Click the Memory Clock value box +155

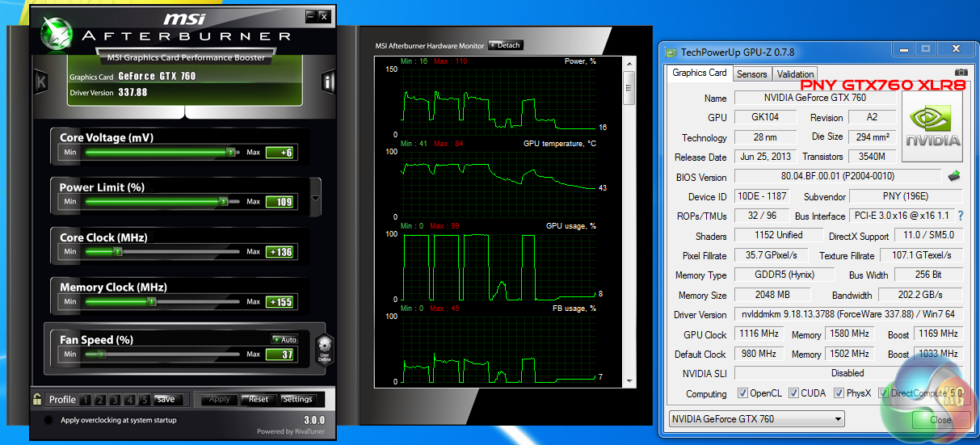click(x=280, y=302)
